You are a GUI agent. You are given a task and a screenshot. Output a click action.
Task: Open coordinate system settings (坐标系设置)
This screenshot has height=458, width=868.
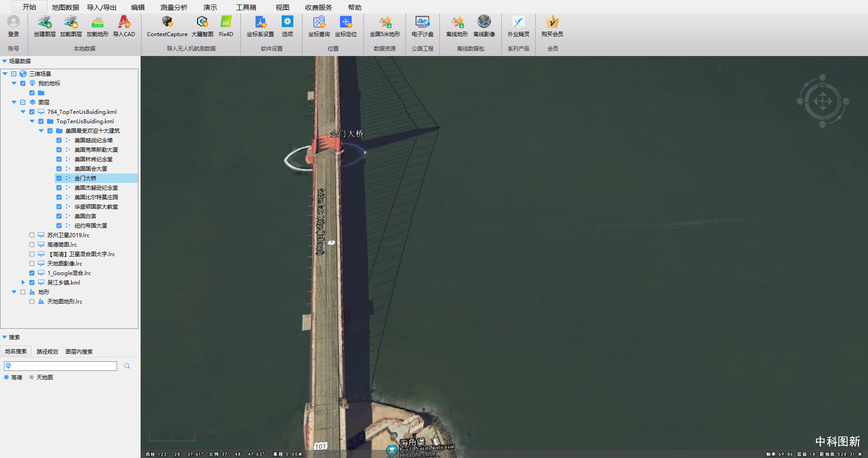pyautogui.click(x=260, y=23)
